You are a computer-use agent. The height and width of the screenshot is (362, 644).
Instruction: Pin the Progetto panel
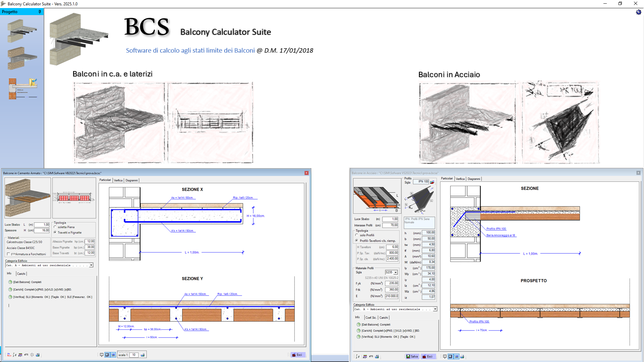40,12
